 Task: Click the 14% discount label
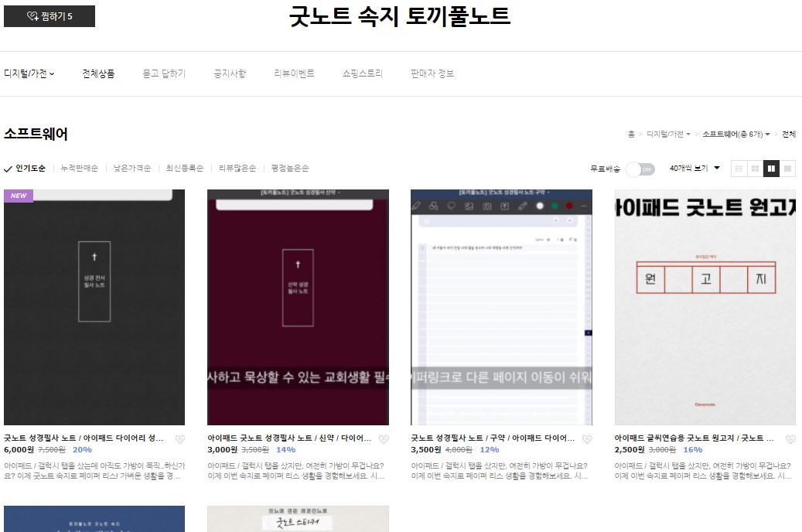point(286,449)
